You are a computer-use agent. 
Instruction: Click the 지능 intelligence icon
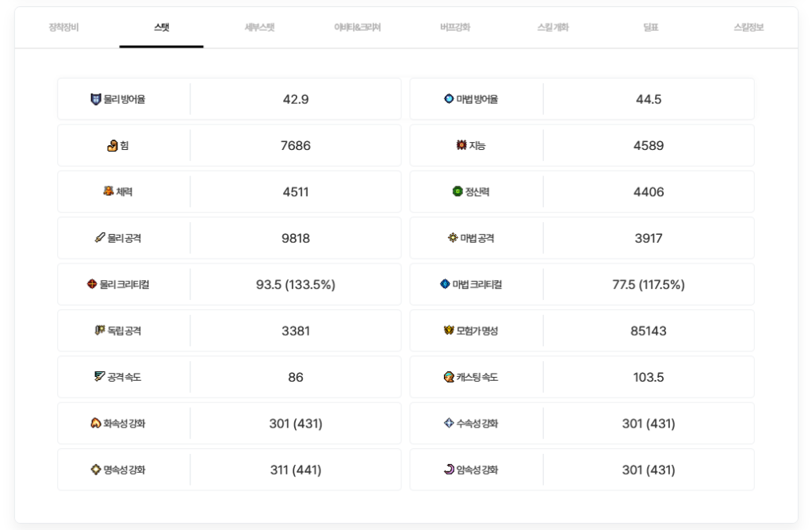pos(462,145)
